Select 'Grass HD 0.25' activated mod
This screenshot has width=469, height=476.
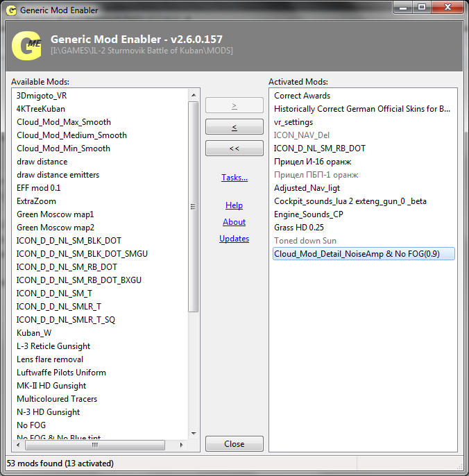299,228
